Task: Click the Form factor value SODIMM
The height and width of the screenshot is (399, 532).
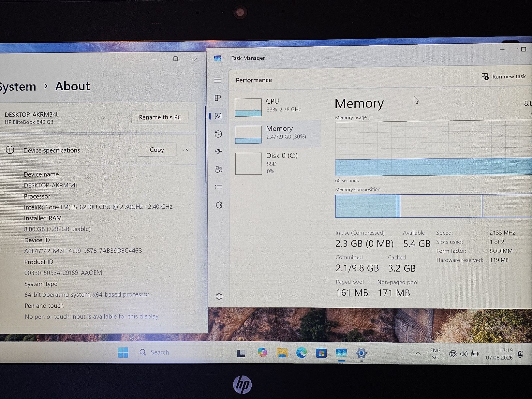Action: (501, 251)
